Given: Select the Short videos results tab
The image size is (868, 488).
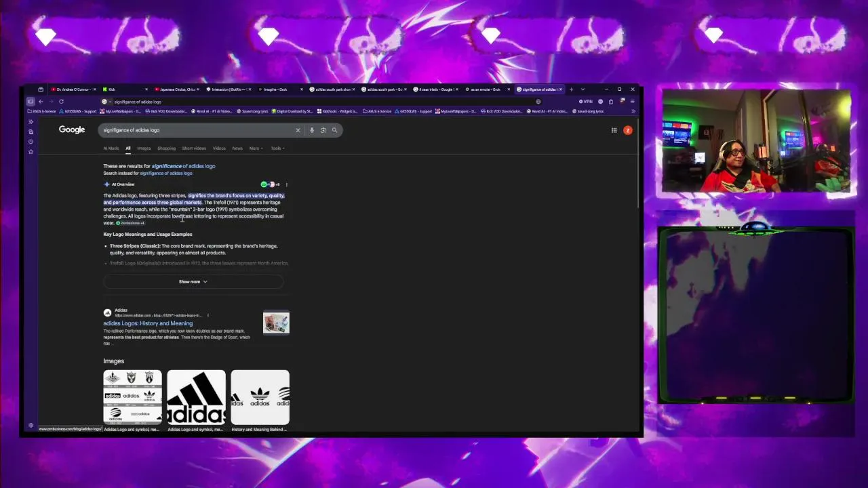Looking at the screenshot, I should point(194,148).
